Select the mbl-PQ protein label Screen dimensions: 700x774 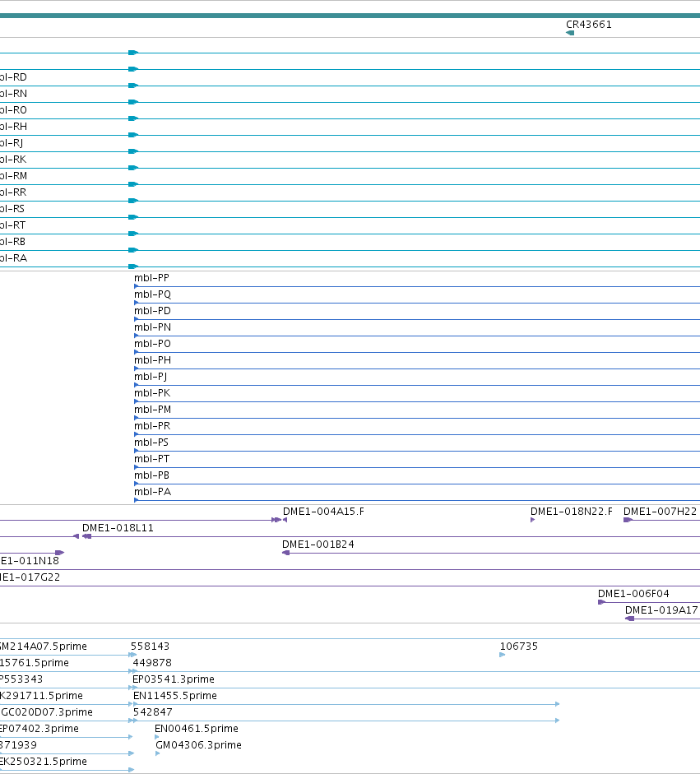click(152, 294)
